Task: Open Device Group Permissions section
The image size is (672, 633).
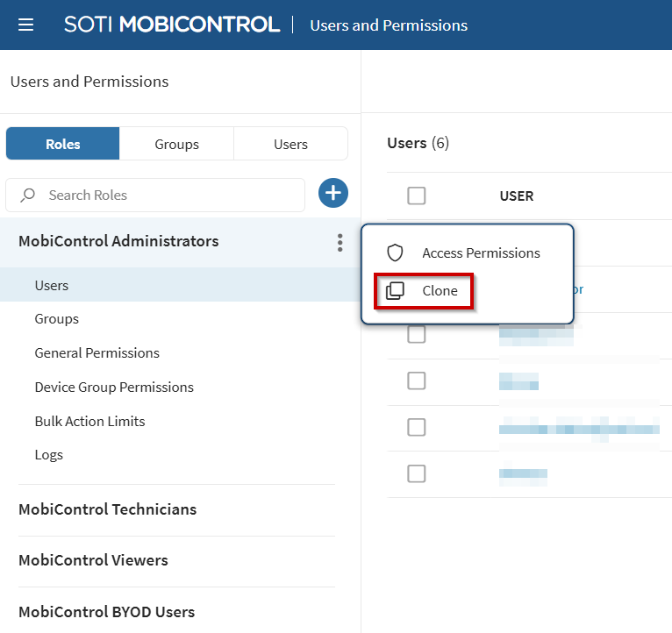Action: tap(114, 388)
